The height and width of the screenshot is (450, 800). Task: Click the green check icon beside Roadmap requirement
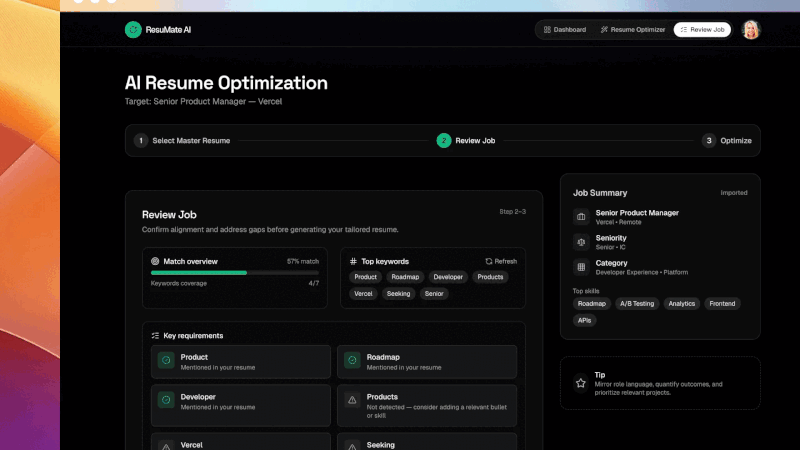coord(352,362)
